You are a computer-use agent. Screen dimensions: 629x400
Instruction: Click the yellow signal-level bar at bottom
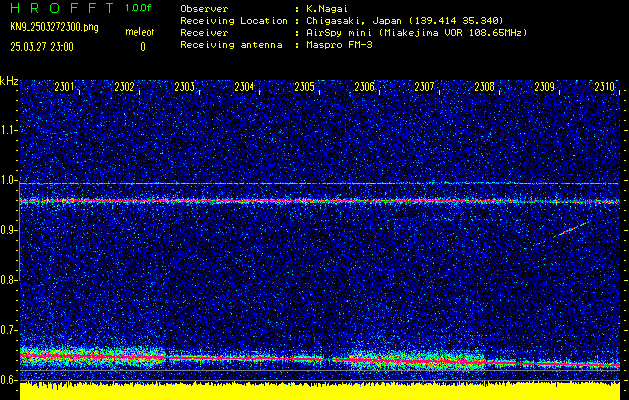coord(320,392)
